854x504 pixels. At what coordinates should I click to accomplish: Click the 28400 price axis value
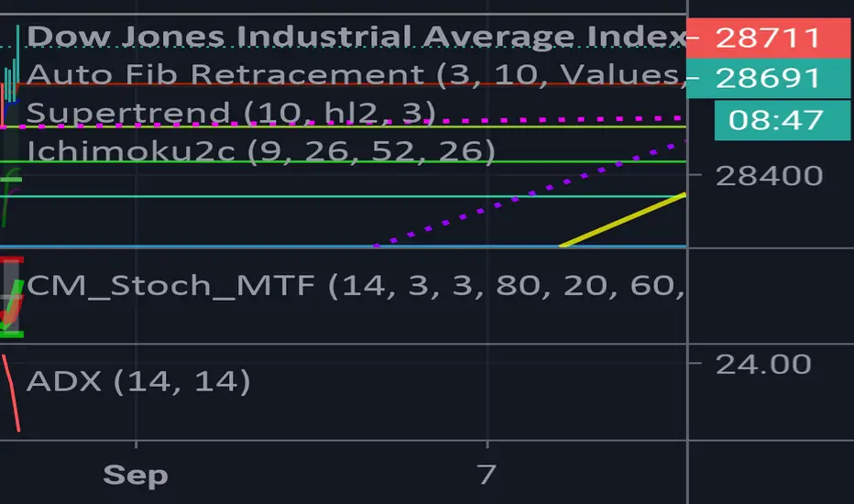(769, 176)
